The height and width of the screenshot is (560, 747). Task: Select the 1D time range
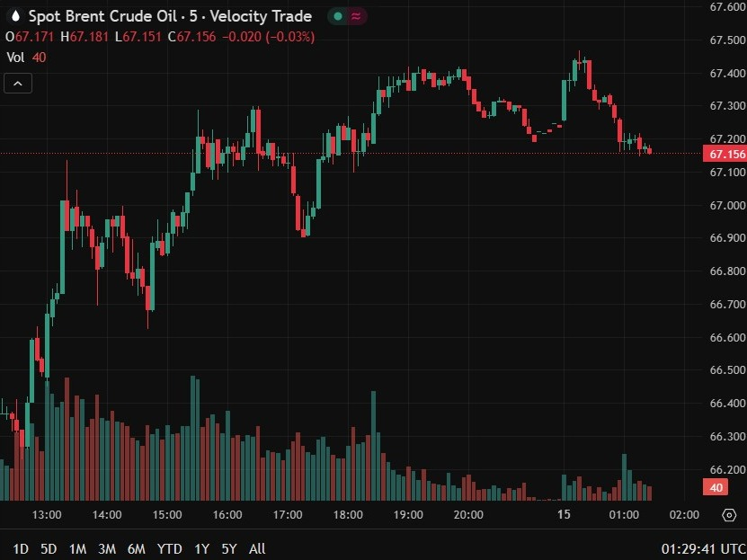(x=21, y=549)
